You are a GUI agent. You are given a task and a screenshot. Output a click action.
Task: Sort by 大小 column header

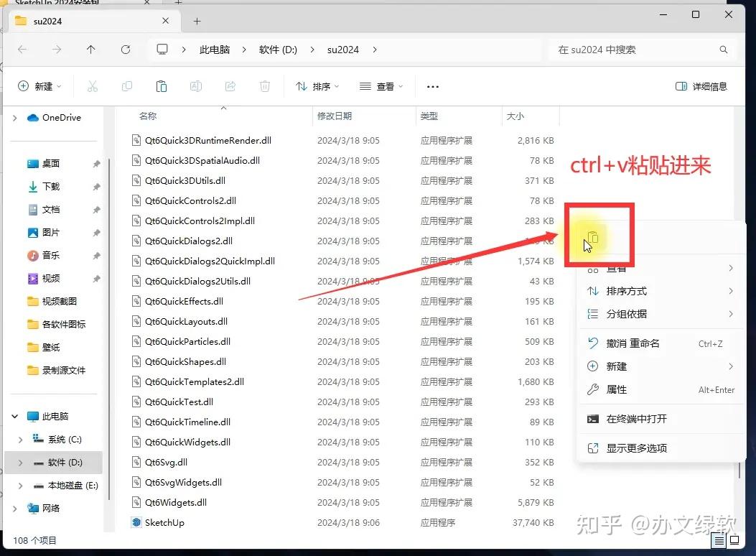(x=515, y=116)
